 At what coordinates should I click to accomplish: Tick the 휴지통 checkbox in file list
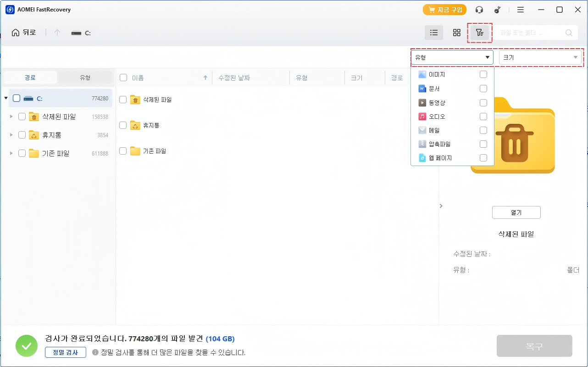coord(123,125)
